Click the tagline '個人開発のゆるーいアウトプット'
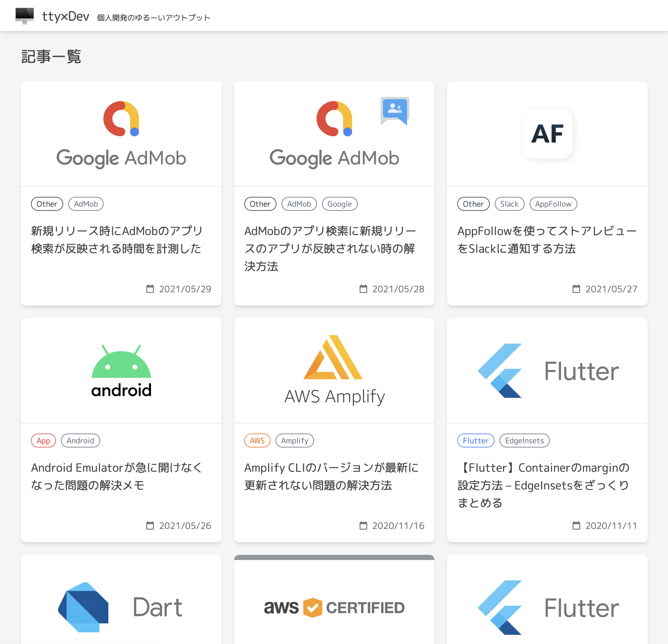This screenshot has width=668, height=644. [153, 18]
